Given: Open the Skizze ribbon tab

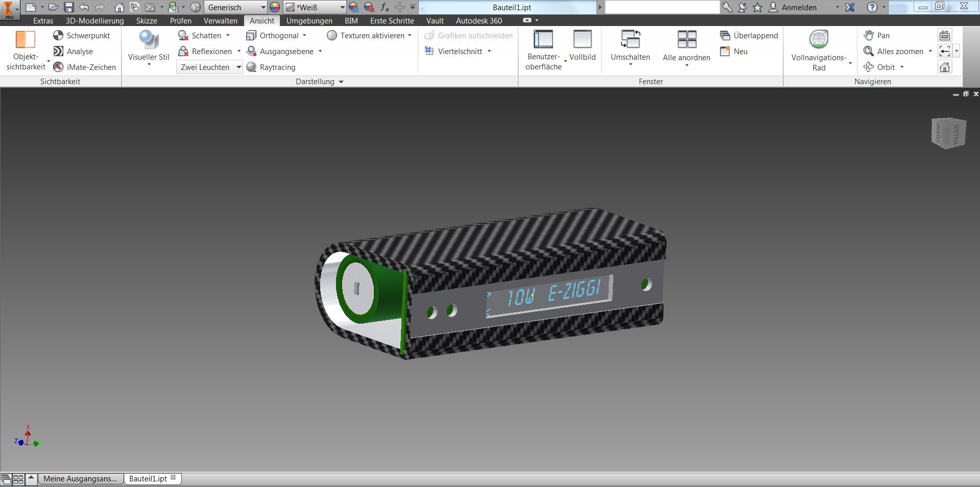Looking at the screenshot, I should tap(147, 20).
